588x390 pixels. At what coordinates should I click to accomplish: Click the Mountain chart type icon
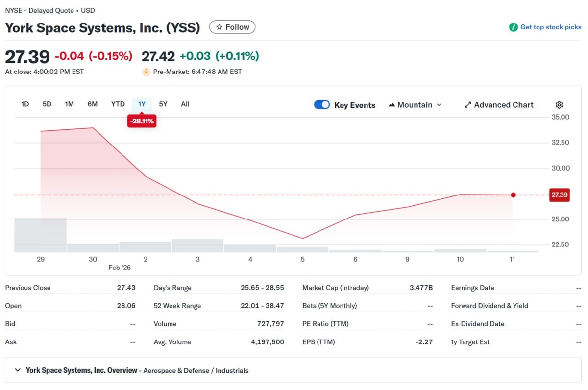392,105
